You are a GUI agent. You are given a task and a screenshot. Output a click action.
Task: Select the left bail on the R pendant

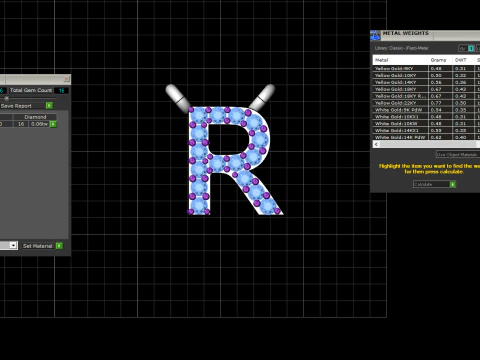pos(178,98)
